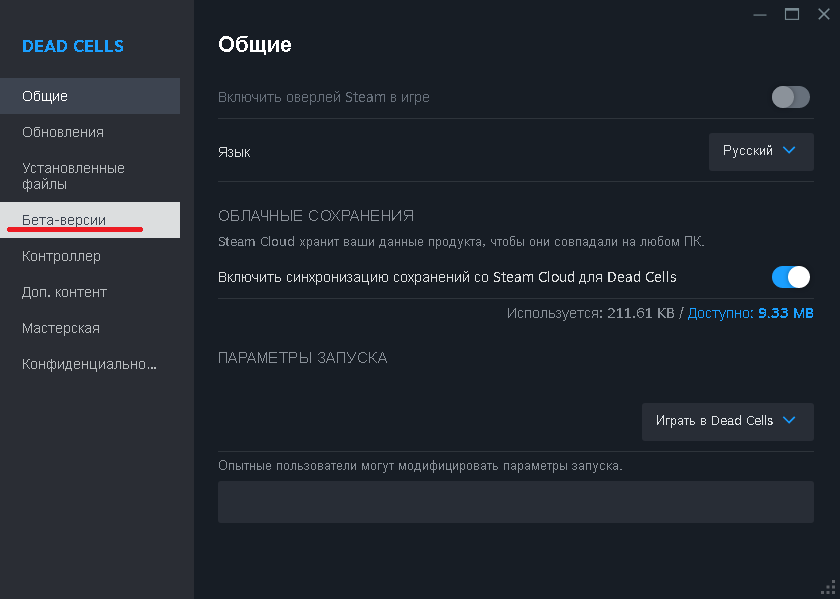Disable Steam Cloud save sync toggle
Screen dimensions: 840x599
point(790,277)
